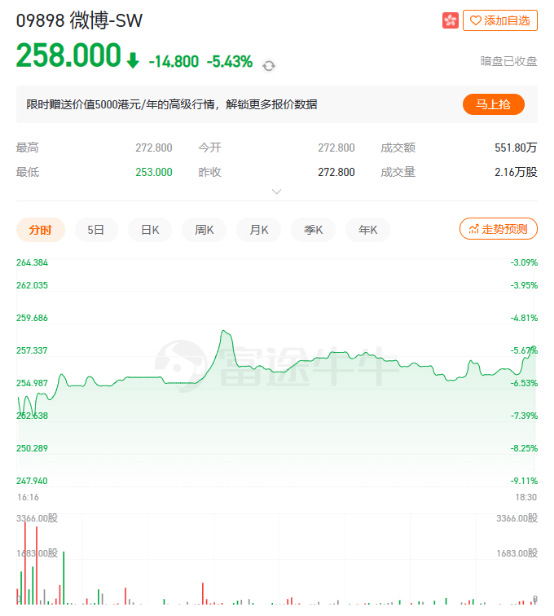The image size is (554, 616).
Task: Switch to the 月K chart tab
Action: coord(259,230)
